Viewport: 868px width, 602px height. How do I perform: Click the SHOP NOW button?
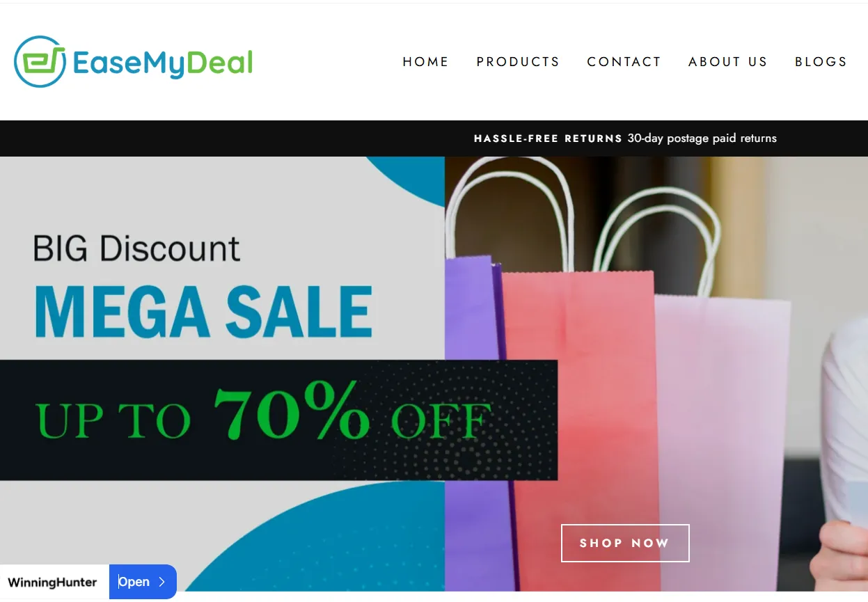pos(625,543)
